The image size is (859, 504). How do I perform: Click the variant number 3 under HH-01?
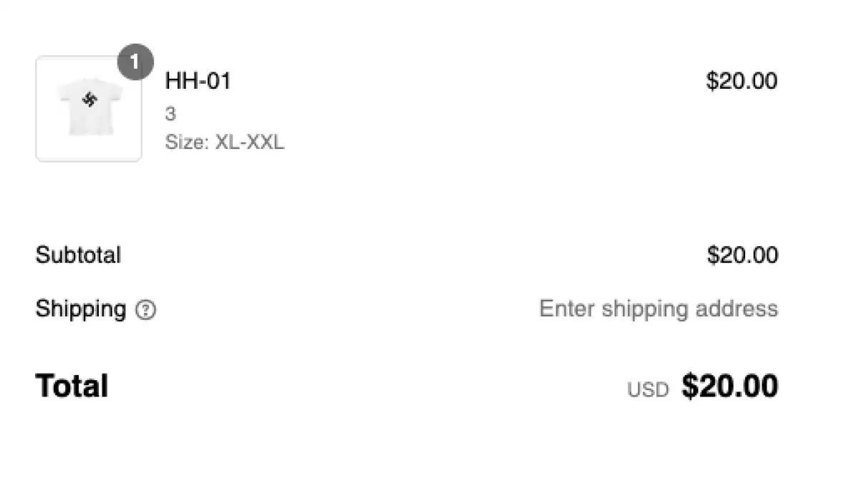tap(170, 114)
